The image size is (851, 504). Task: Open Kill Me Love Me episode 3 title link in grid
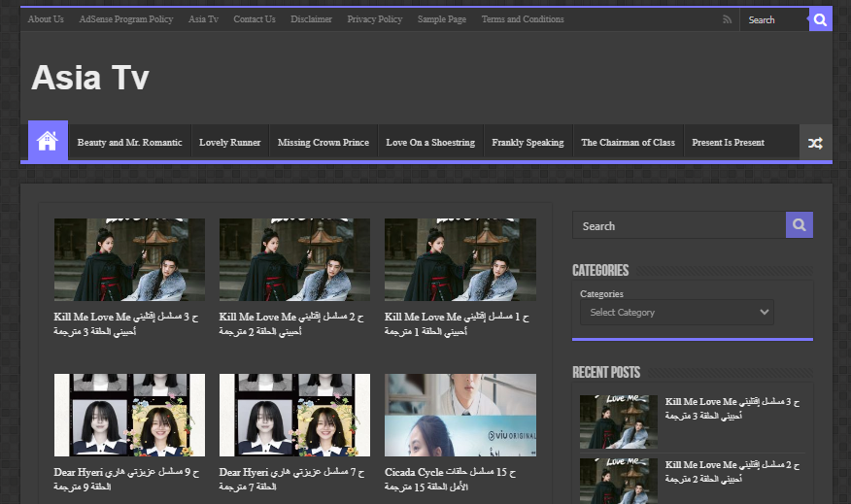(126, 324)
